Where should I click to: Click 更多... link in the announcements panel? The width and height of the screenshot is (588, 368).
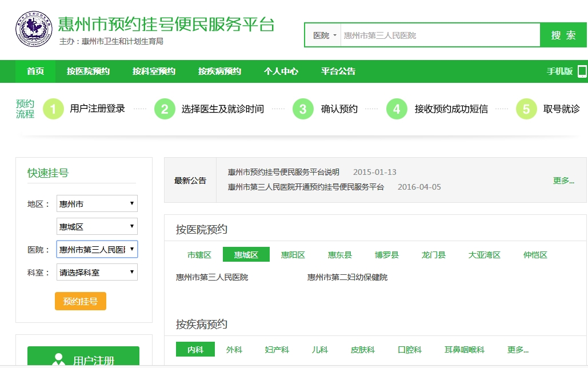563,181
